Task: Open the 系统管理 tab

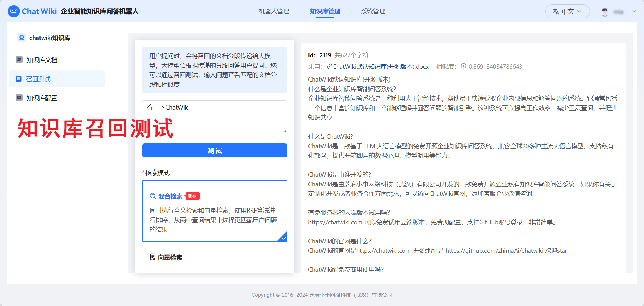Action: (x=373, y=11)
